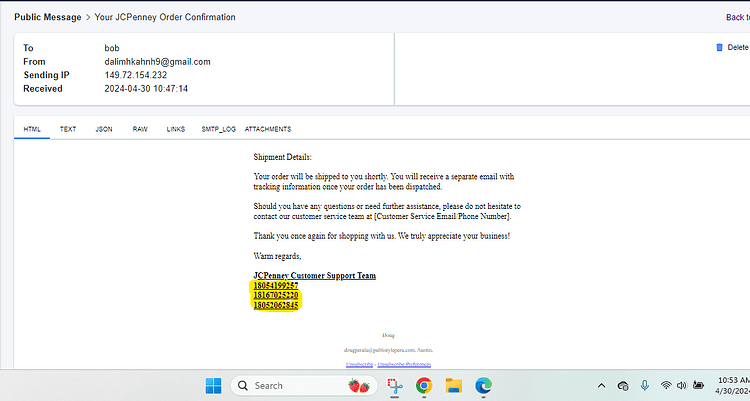Click the microphone tray icon
The height and width of the screenshot is (401, 750).
(x=644, y=385)
